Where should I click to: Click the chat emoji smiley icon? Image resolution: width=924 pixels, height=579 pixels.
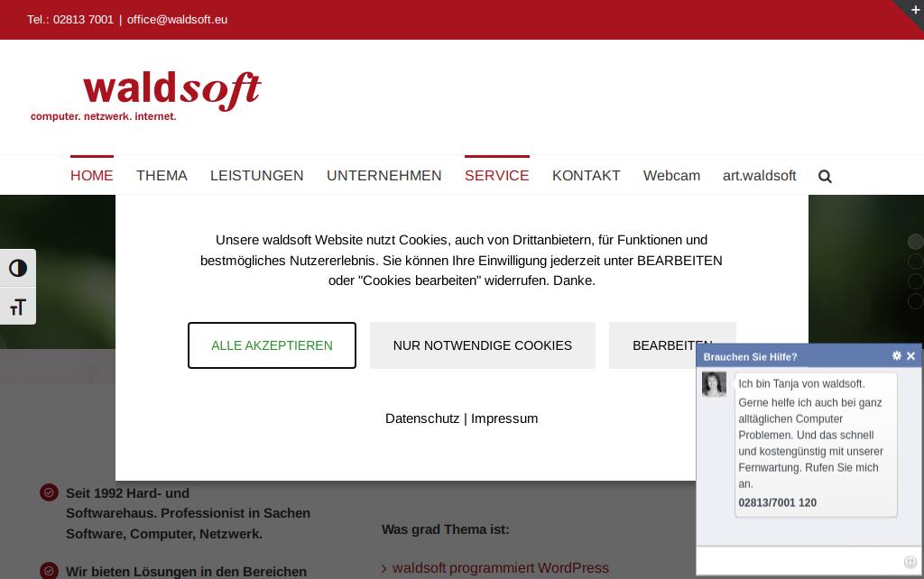[x=910, y=562]
